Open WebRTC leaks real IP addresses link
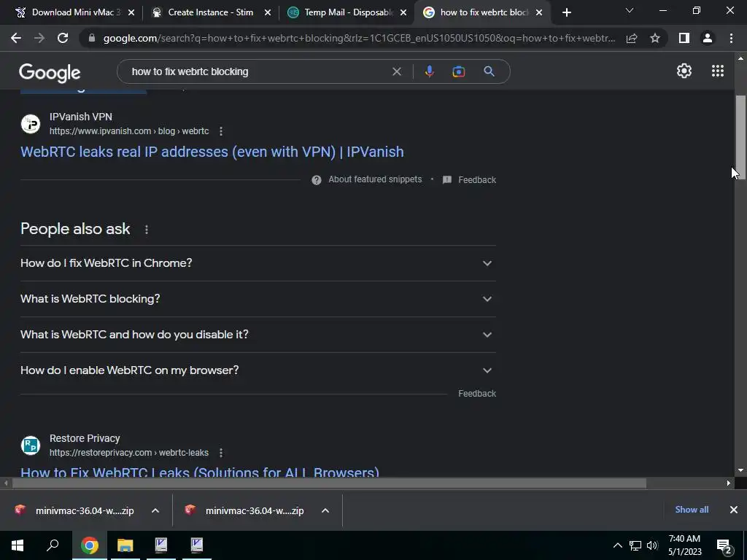 (x=212, y=152)
